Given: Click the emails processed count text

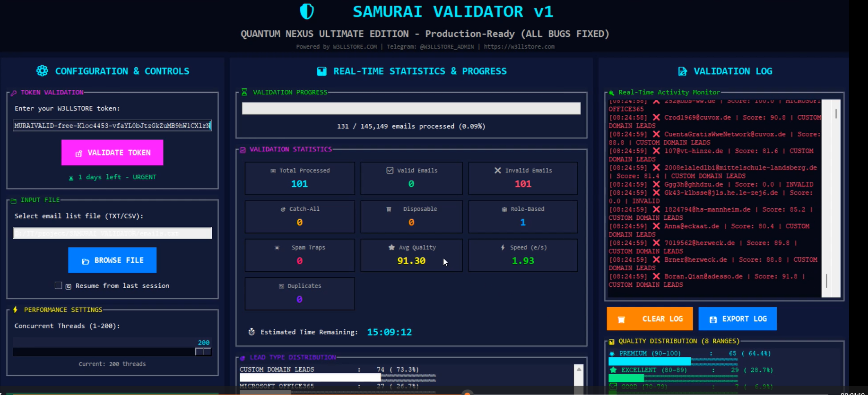Looking at the screenshot, I should [x=411, y=126].
